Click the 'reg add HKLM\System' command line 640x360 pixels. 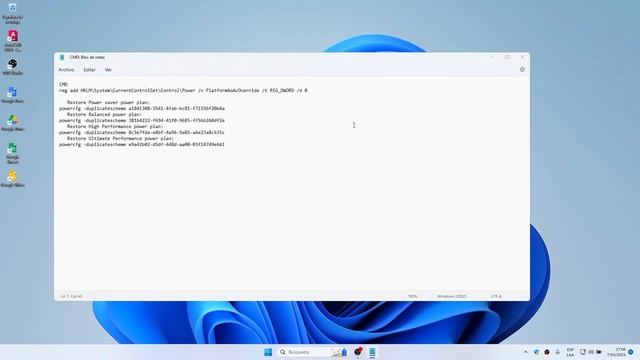pyautogui.click(x=183, y=90)
